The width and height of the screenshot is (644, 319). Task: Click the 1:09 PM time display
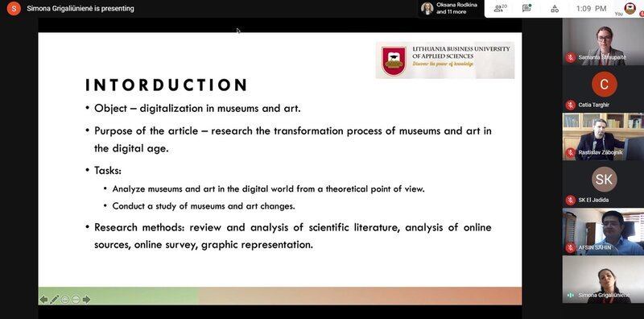[x=591, y=8]
